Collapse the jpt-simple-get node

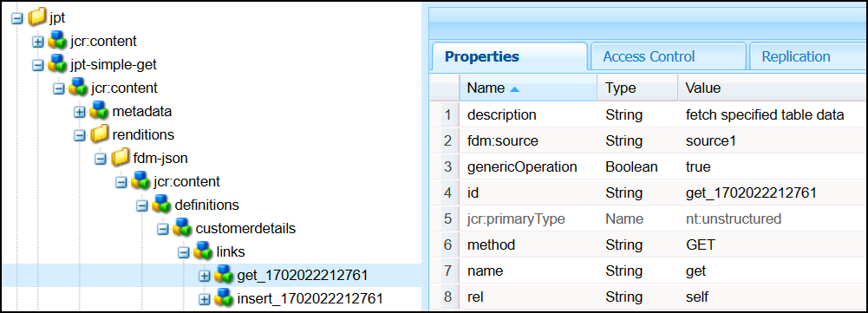pos(37,65)
